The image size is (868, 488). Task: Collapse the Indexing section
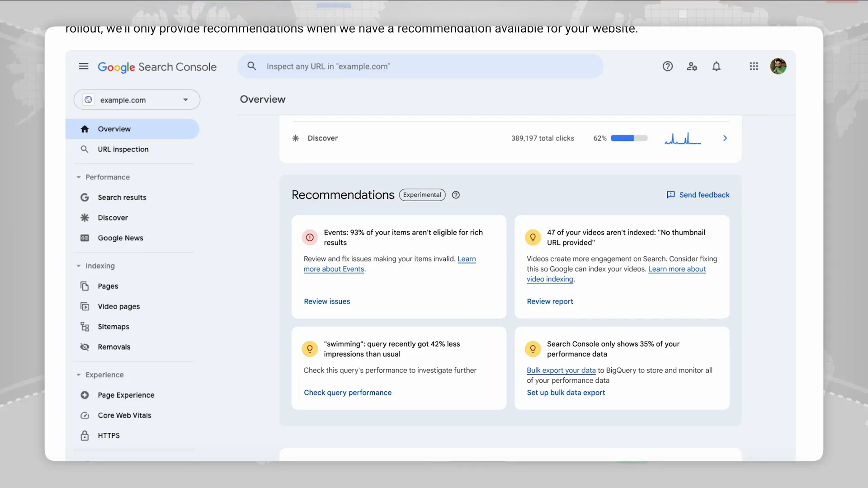[79, 266]
